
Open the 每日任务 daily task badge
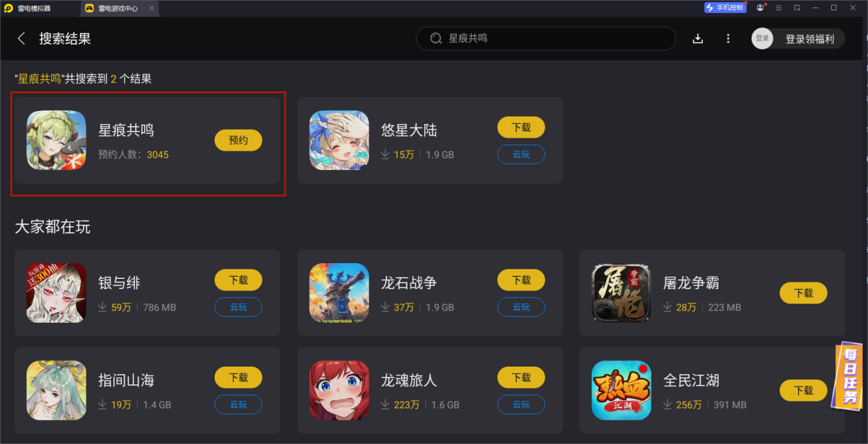[x=850, y=375]
